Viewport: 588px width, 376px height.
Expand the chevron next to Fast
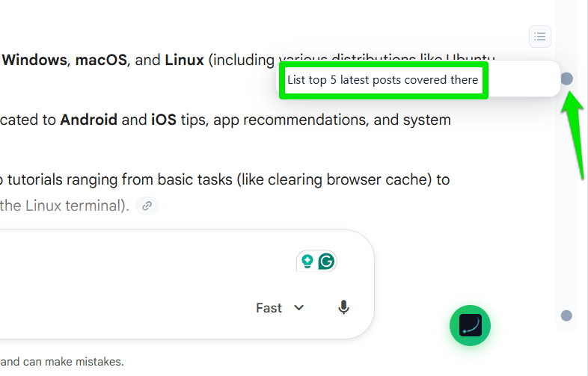point(299,308)
